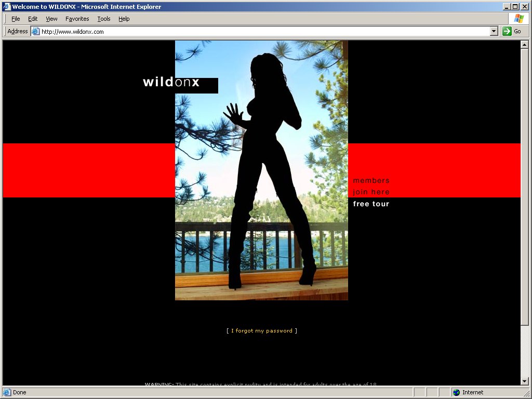Viewport: 532px width, 399px height.
Task: Click the Internet zone globe icon
Action: point(457,392)
